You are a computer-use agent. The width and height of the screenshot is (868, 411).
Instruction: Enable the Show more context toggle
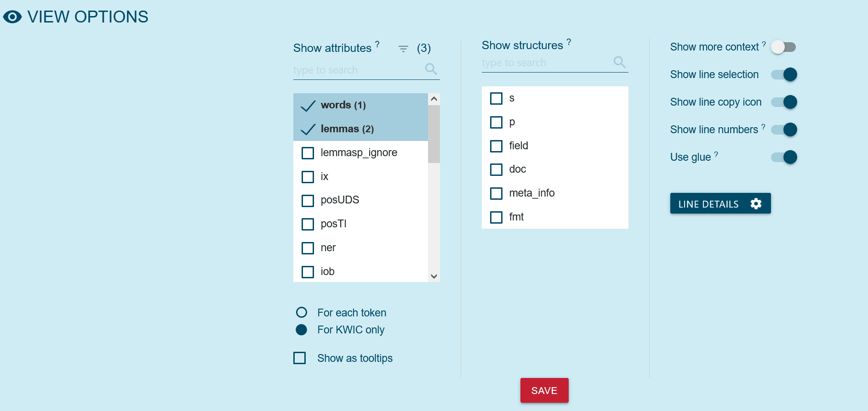click(x=783, y=47)
